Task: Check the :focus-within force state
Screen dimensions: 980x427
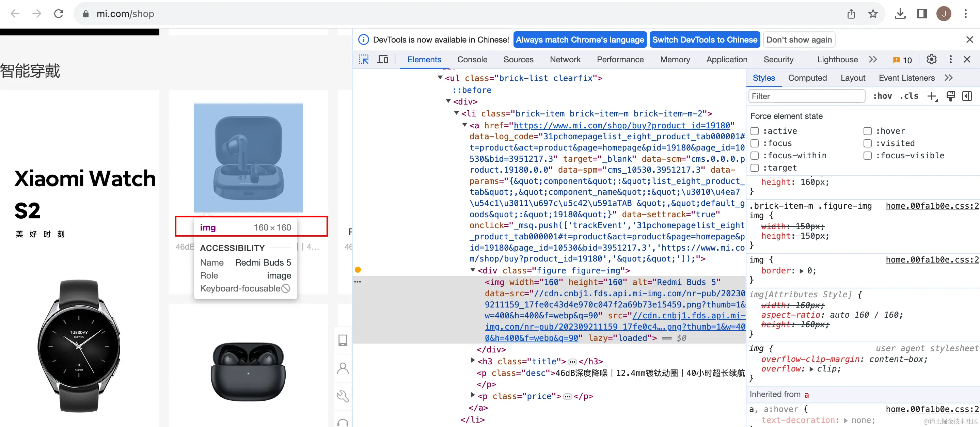Action: (755, 156)
